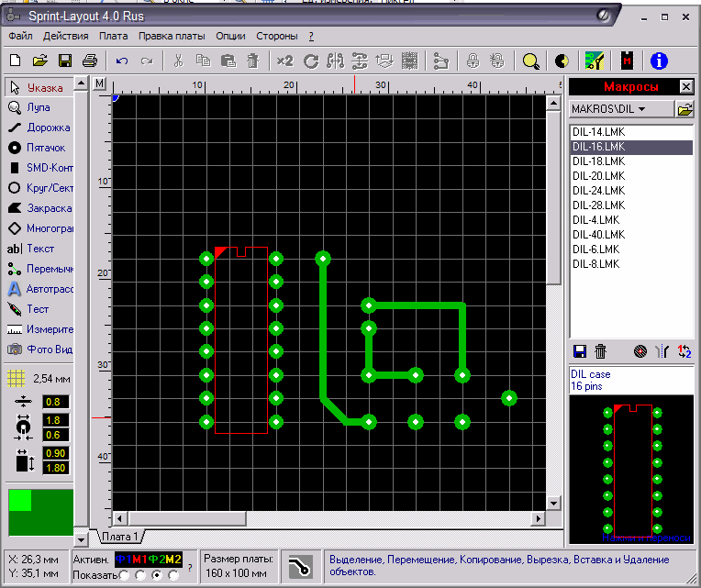Click the track width field showing 0.8
701x588 pixels.
[x=56, y=402]
